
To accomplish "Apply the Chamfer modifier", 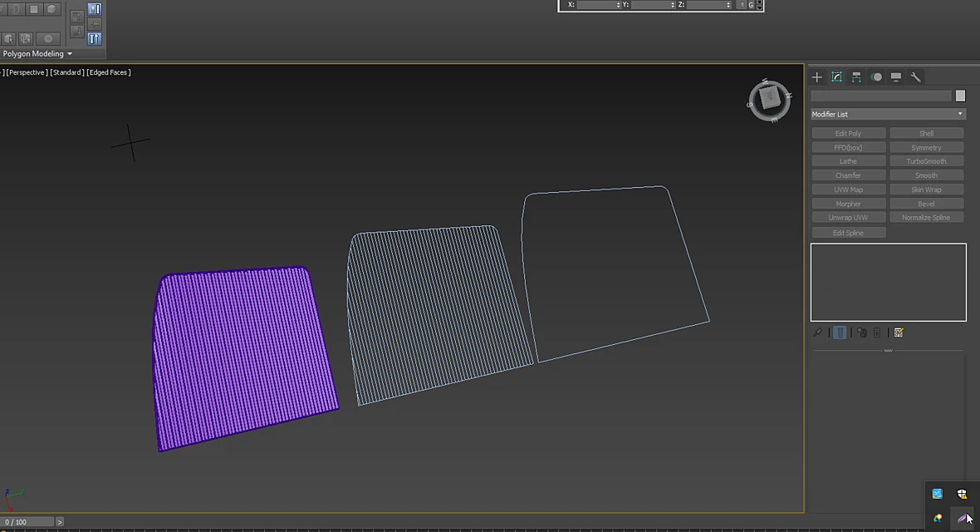I will pyautogui.click(x=848, y=175).
